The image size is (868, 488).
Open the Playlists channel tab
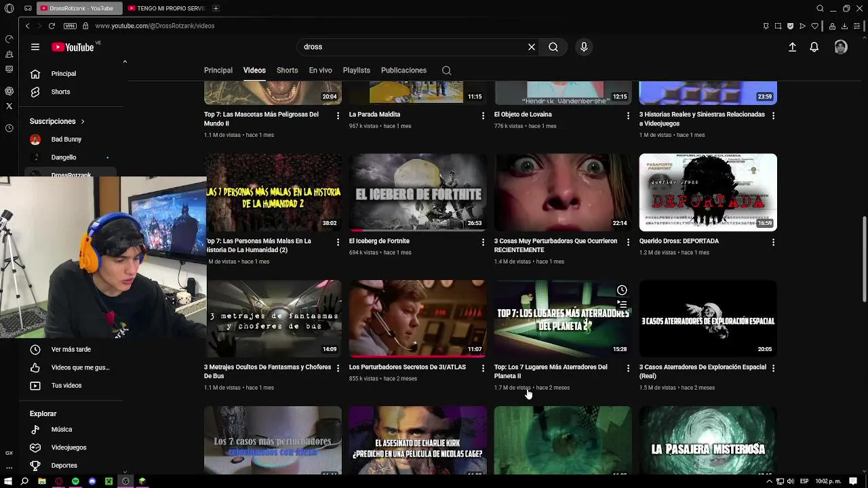[357, 70]
